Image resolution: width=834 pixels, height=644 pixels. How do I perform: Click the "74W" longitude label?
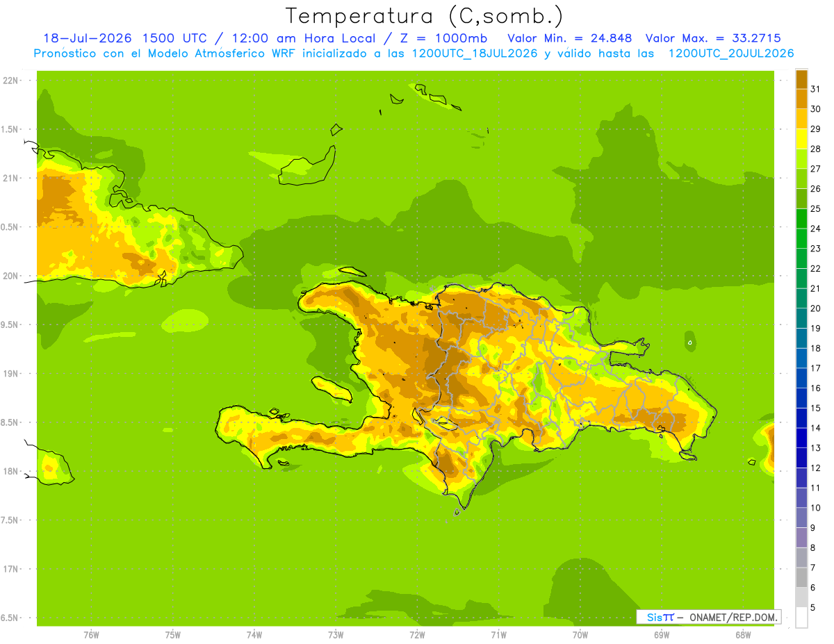pyautogui.click(x=254, y=634)
